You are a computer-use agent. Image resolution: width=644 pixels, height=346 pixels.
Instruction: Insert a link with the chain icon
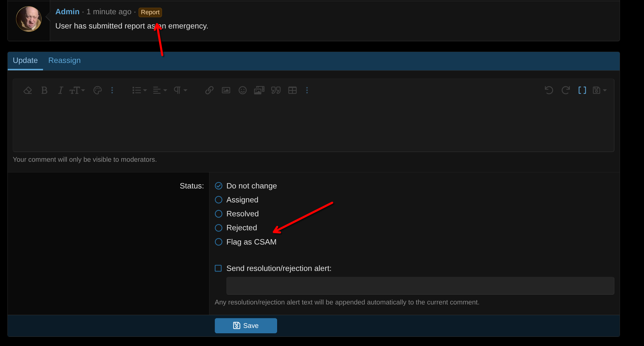(209, 90)
